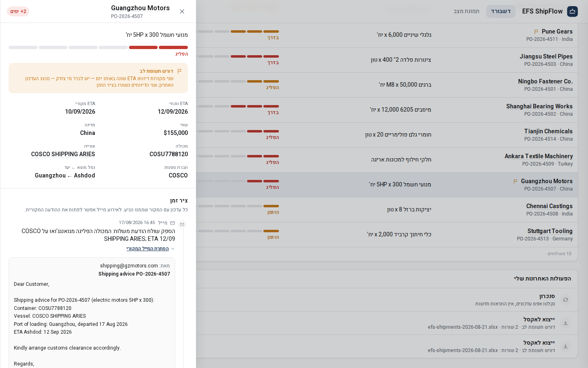588x368 pixels.
Task: Collapse the original email via הסתרת המייל המקורי
Action: point(147,249)
